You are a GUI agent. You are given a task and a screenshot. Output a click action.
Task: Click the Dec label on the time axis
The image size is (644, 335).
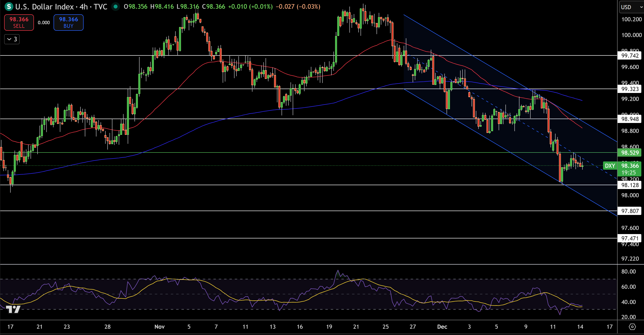point(442,327)
